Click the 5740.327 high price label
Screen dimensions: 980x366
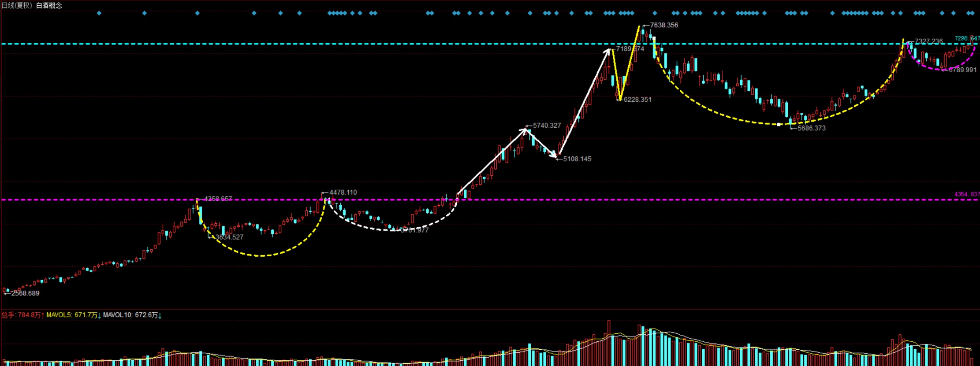pos(547,126)
